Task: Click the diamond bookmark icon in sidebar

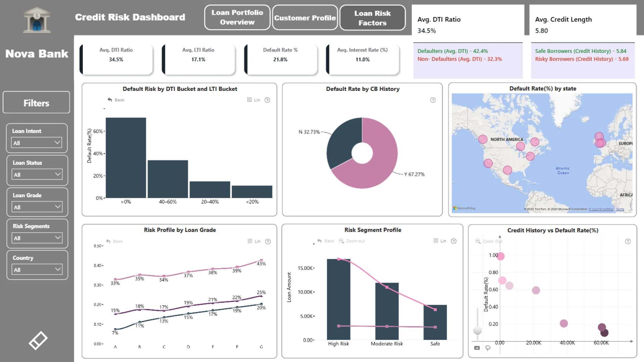Action: coord(38,341)
